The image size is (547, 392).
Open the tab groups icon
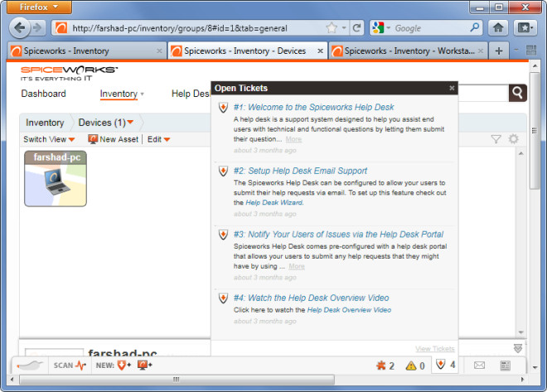(531, 51)
